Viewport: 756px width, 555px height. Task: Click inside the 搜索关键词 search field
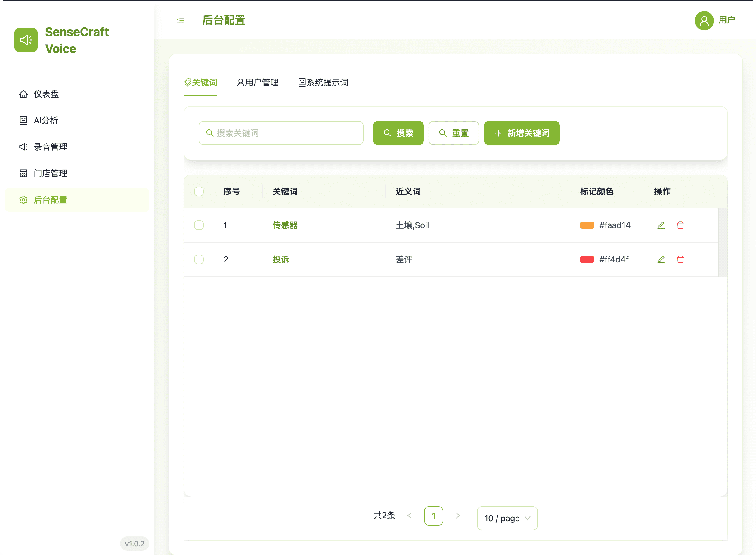(x=281, y=133)
